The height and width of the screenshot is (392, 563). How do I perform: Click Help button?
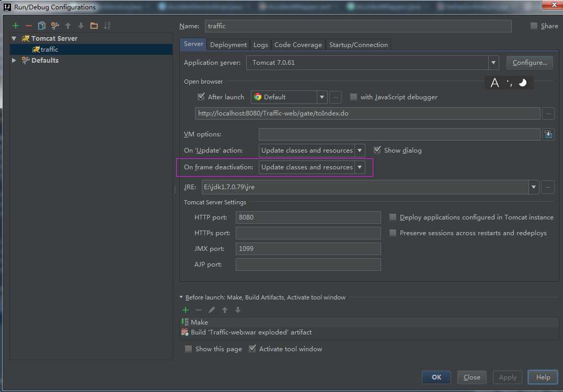point(543,377)
